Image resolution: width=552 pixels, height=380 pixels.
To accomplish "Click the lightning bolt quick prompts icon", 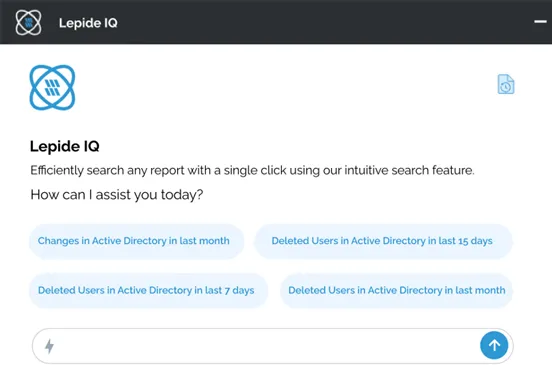I will pos(49,346).
